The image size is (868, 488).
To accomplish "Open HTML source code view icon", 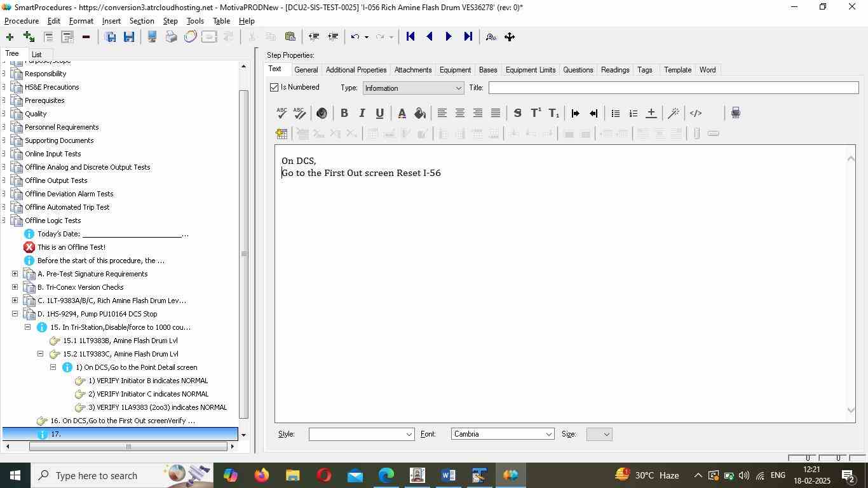I will pos(696,113).
